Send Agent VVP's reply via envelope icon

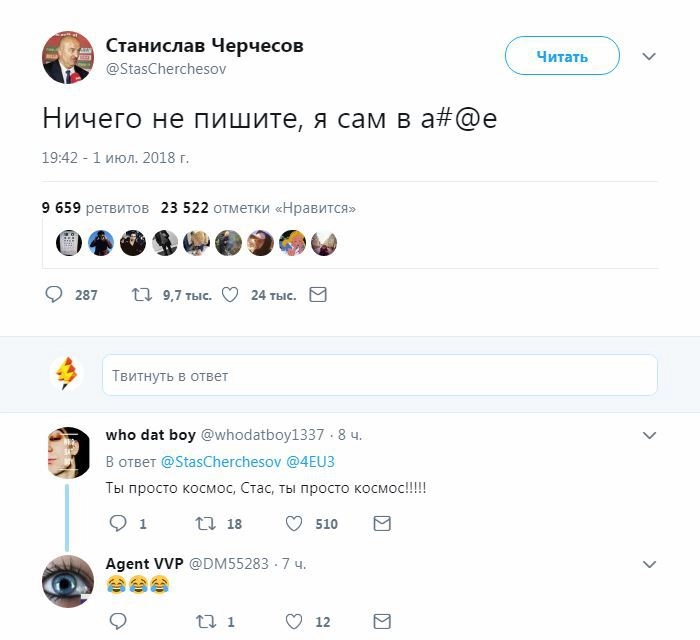coord(382,621)
